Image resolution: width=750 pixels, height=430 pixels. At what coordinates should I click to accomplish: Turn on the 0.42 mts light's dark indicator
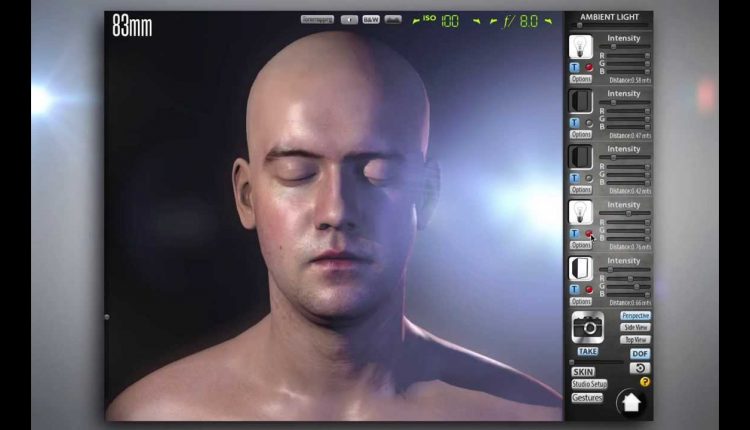click(x=589, y=178)
